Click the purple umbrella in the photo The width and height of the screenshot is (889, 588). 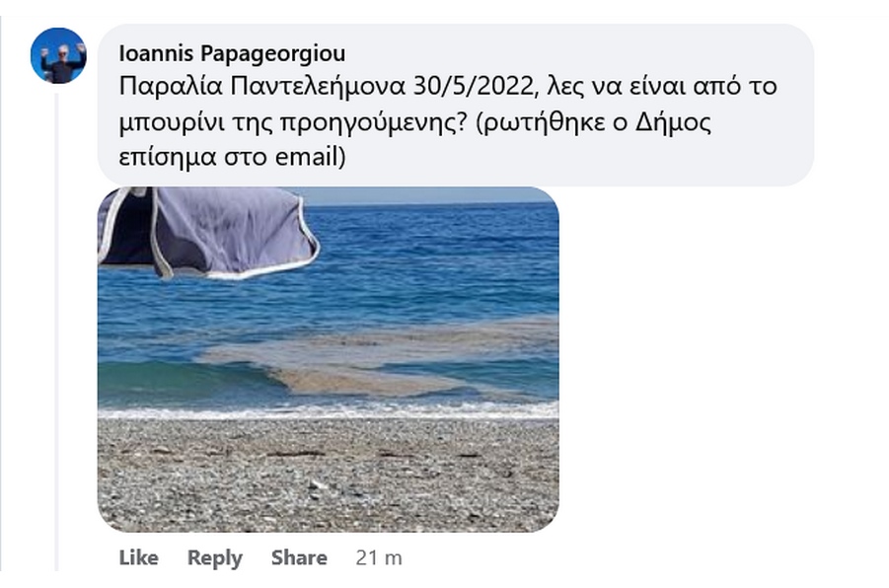[210, 231]
